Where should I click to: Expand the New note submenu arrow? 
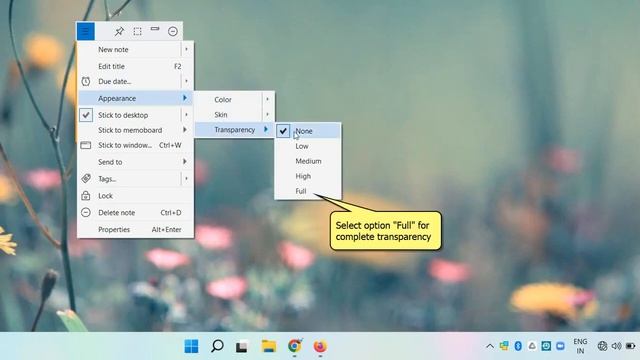pyautogui.click(x=186, y=49)
